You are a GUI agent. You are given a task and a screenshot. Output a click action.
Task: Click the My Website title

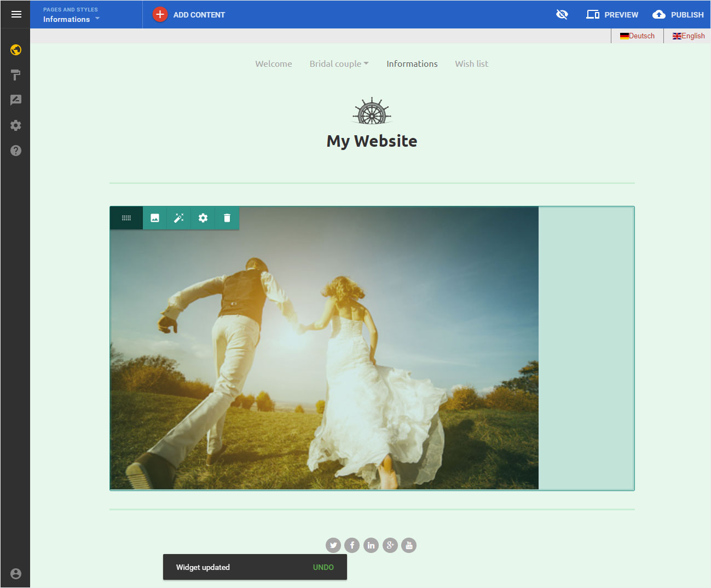tap(372, 141)
